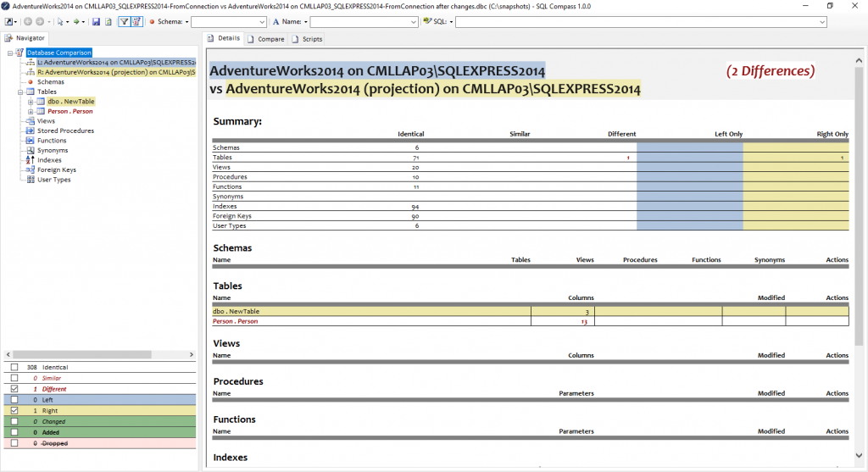Toggle the Right filter checkbox

(x=14, y=410)
